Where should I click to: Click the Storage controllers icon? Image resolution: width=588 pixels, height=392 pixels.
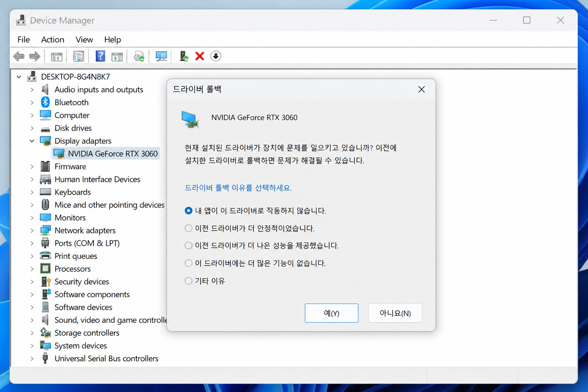pyautogui.click(x=46, y=333)
